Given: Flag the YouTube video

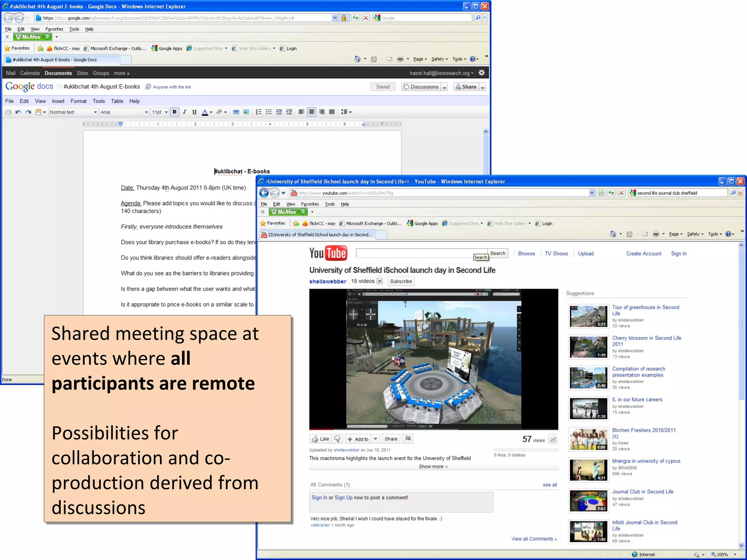Looking at the screenshot, I should (408, 439).
